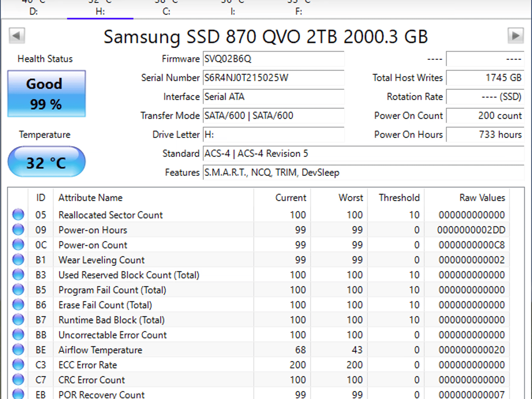Select the Airflow Temperature attribute name
This screenshot has width=532, height=399.
tap(100, 350)
